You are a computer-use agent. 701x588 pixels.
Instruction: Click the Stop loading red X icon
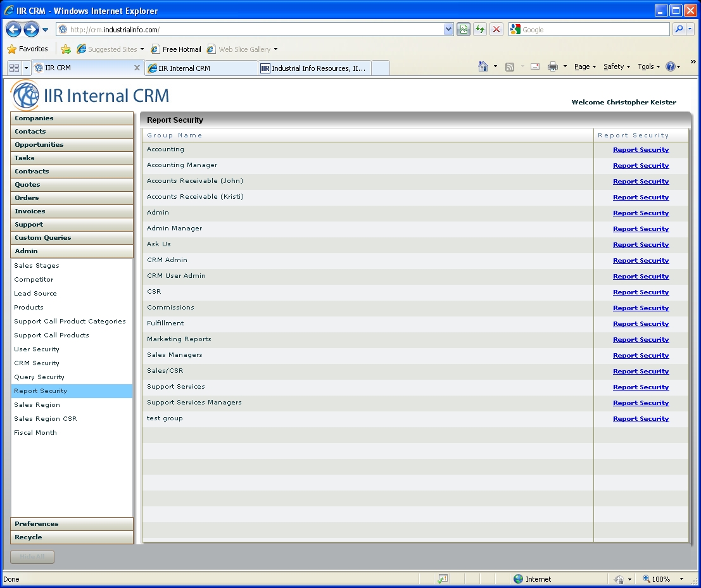497,29
